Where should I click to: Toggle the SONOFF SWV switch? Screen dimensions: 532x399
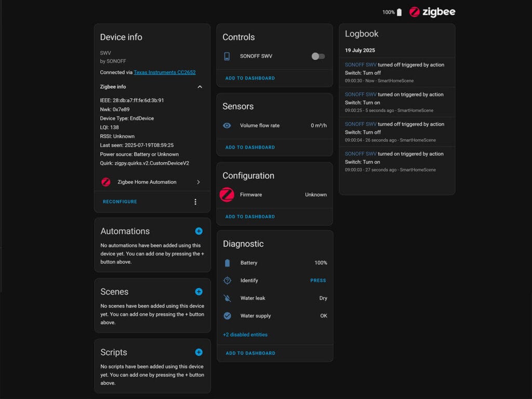[318, 56]
